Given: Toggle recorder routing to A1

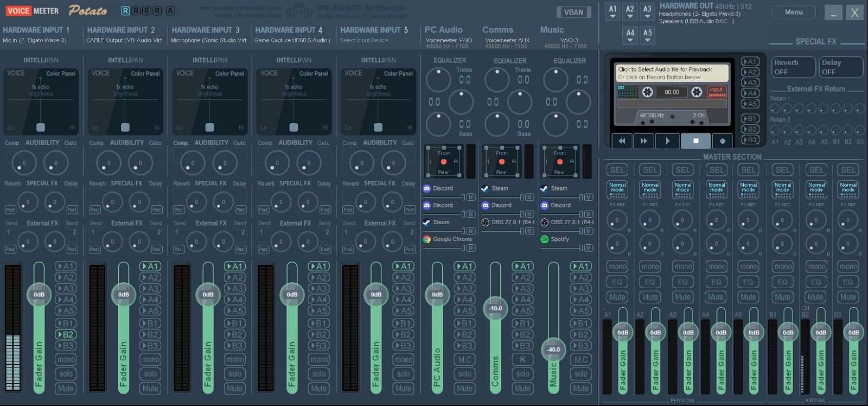Looking at the screenshot, I should pos(750,61).
